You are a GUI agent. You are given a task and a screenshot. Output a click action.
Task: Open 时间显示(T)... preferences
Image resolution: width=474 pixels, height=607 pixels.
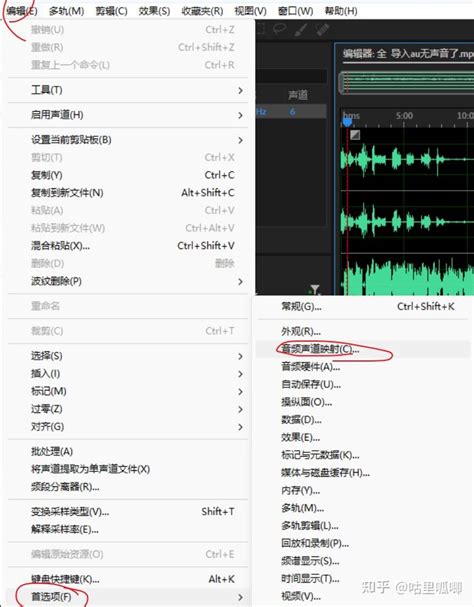click(x=362, y=579)
